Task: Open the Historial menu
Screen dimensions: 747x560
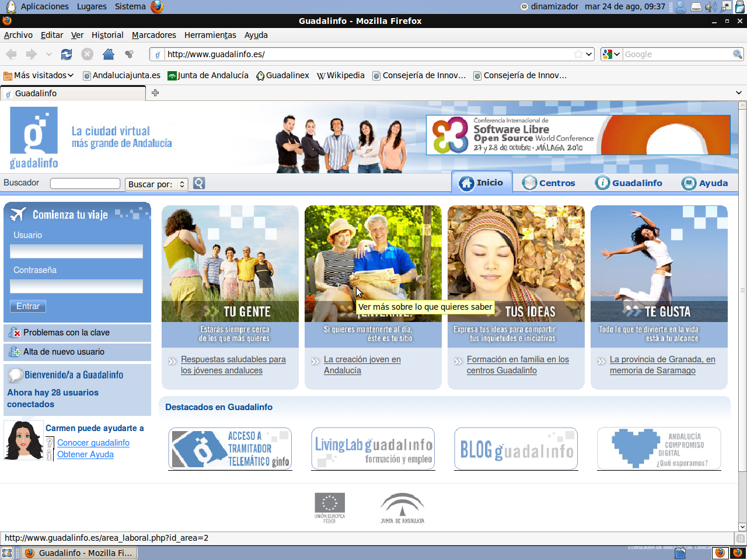Action: tap(107, 35)
